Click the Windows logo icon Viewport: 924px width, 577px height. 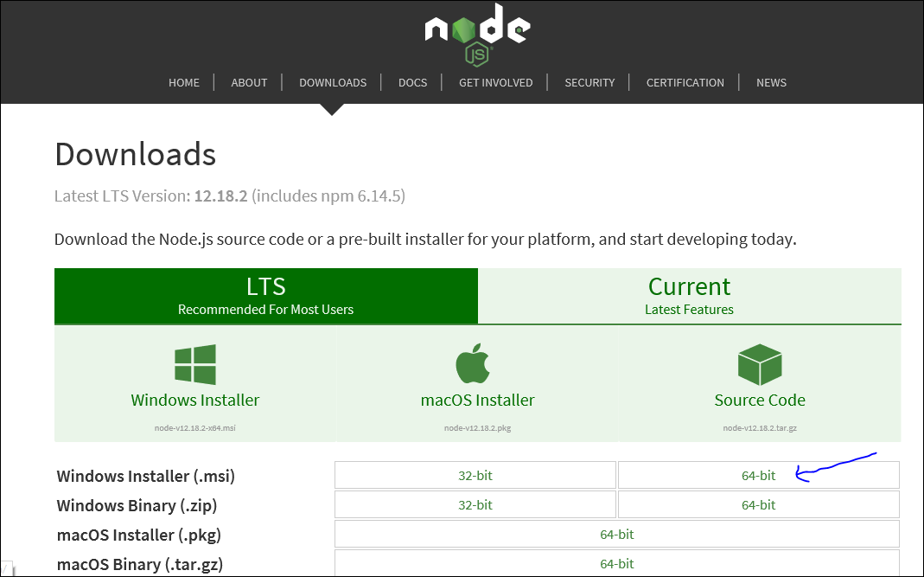click(195, 364)
